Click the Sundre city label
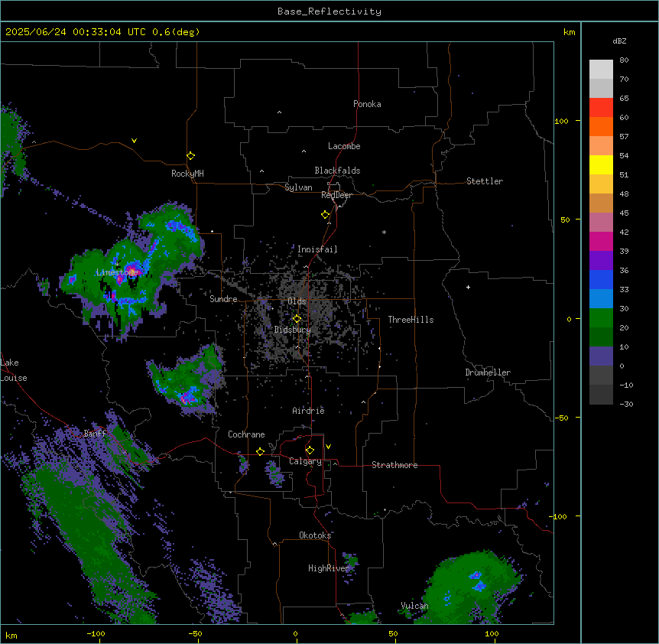 pos(223,299)
